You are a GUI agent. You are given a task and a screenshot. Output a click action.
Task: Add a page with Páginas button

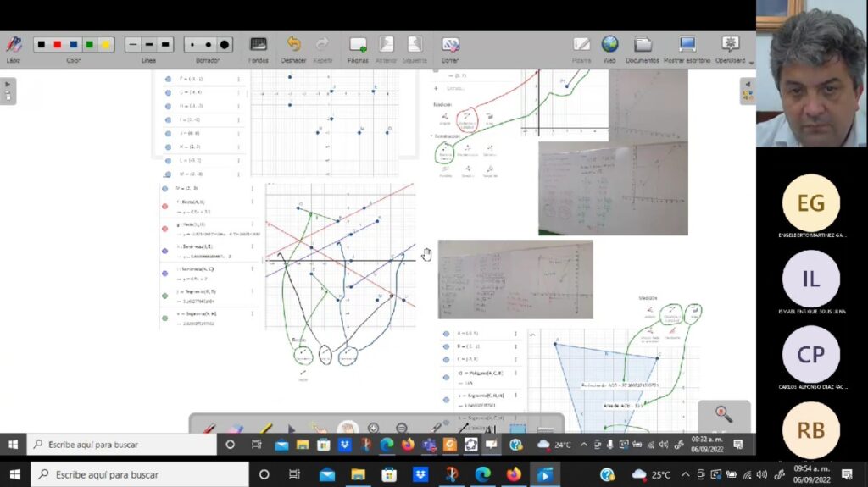358,49
